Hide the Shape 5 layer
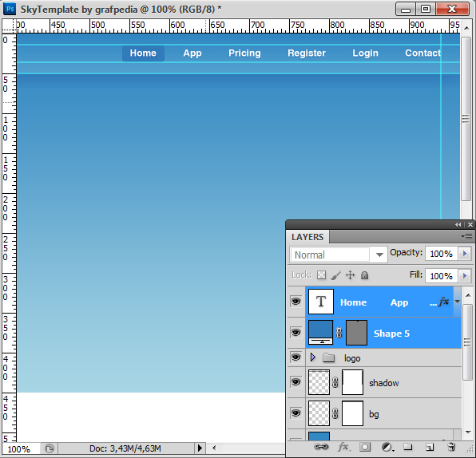This screenshot has width=476, height=458. 296,333
